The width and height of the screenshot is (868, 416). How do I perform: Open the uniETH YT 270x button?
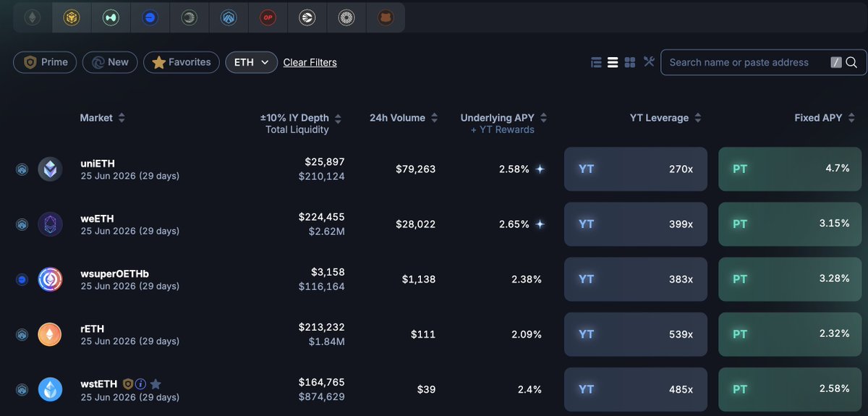tap(636, 169)
